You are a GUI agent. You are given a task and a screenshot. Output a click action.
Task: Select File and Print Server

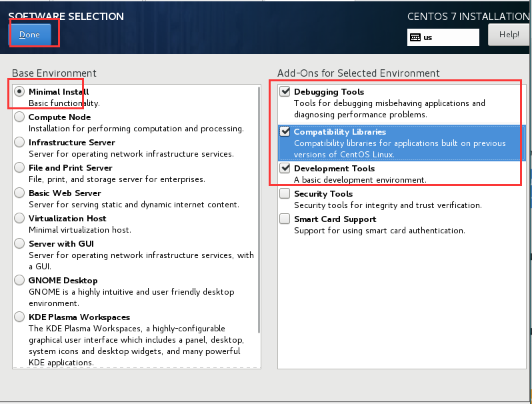point(19,168)
